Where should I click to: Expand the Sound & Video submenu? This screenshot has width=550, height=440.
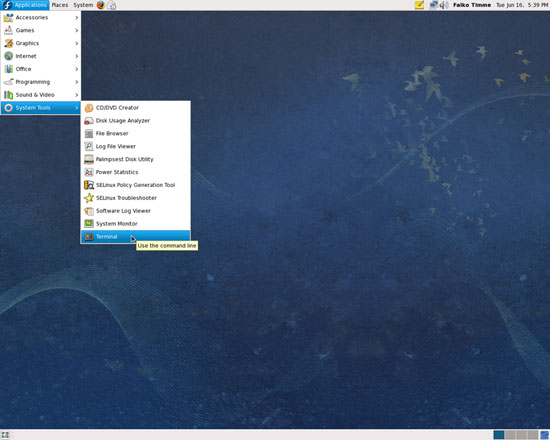tap(41, 95)
